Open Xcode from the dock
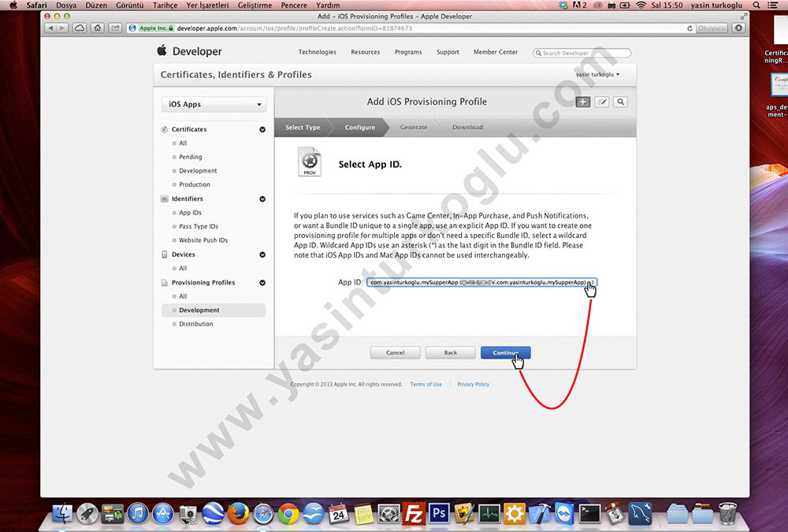788x532 pixels. coord(540,514)
